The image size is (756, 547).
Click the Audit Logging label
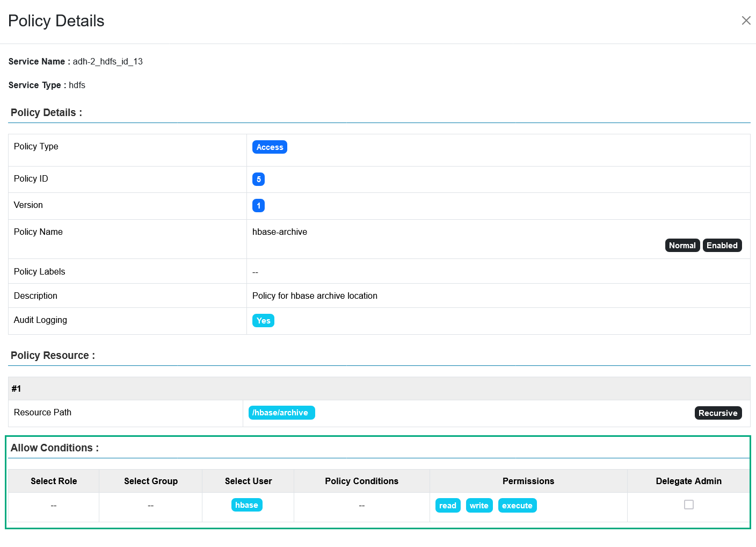tap(40, 320)
